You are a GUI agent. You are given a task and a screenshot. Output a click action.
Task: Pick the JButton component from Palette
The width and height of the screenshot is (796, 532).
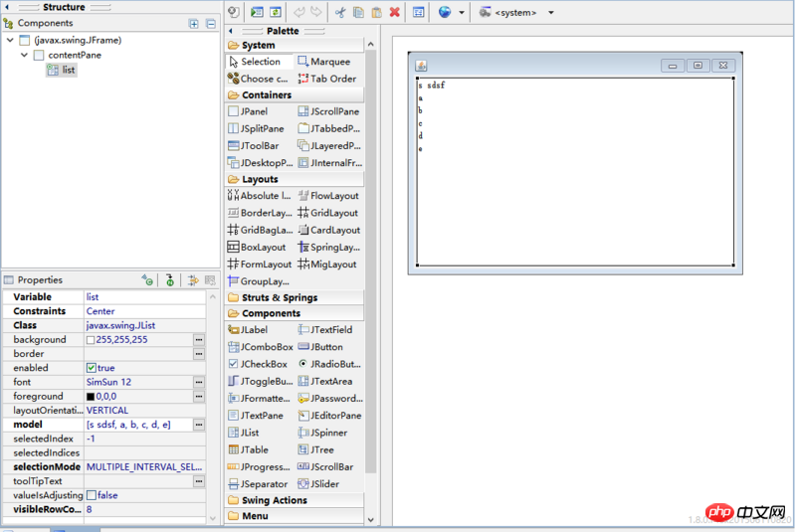(325, 347)
